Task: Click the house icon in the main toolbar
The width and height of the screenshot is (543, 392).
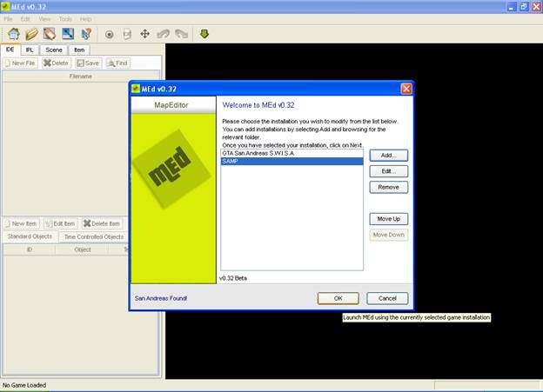Action: [x=14, y=34]
